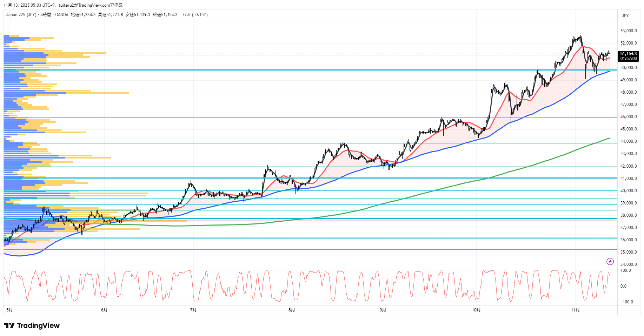Select the 11月 label on the time axis

(x=575, y=310)
